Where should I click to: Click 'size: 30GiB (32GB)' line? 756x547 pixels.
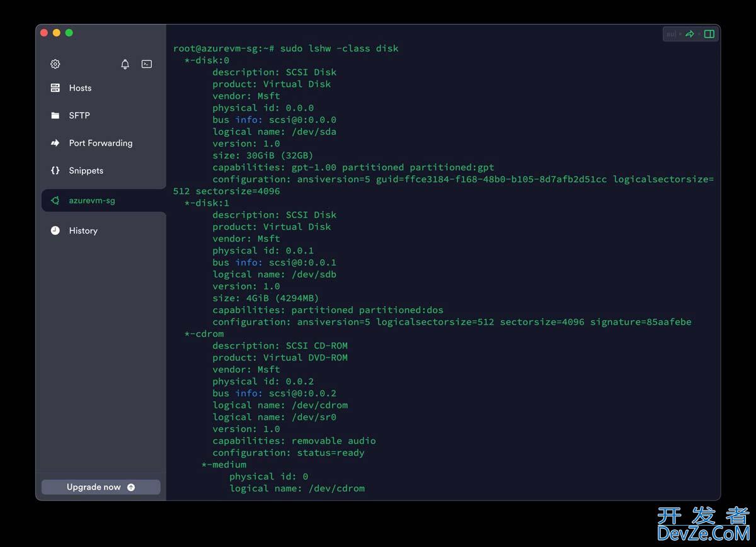(x=263, y=155)
